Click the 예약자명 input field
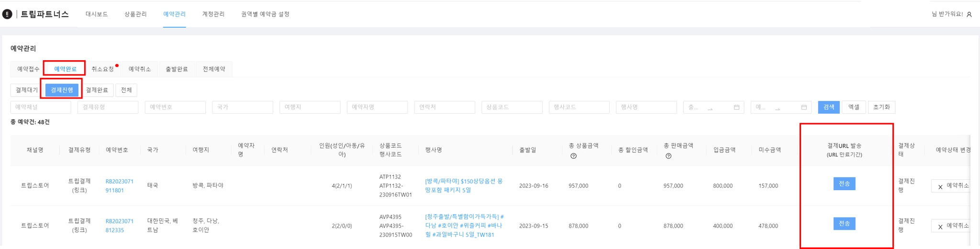Screen dimensions: 980x249 coord(377,107)
